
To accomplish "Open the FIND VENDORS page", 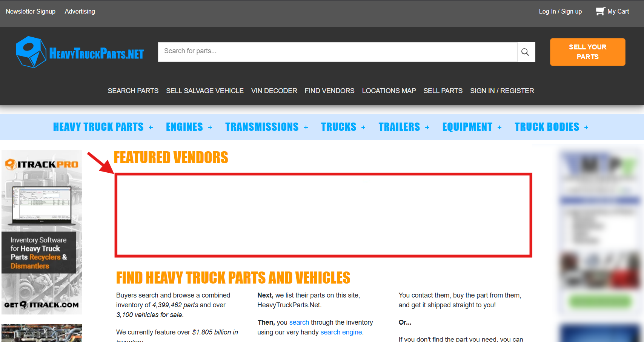I will (x=329, y=90).
